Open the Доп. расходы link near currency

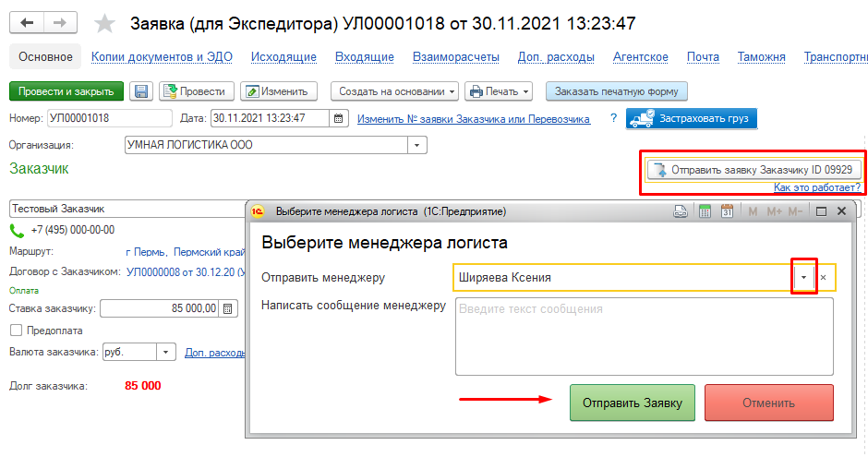click(215, 353)
